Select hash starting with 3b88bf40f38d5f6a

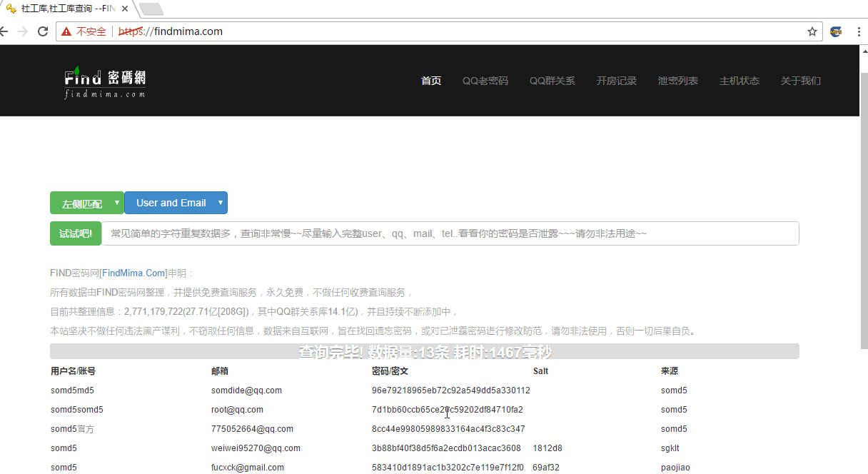coord(446,448)
